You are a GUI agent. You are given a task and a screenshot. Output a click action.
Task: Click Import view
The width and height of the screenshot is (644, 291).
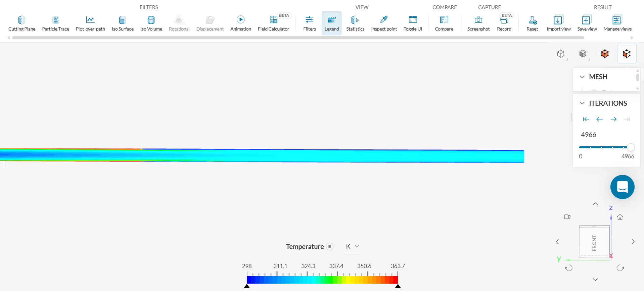pyautogui.click(x=559, y=23)
